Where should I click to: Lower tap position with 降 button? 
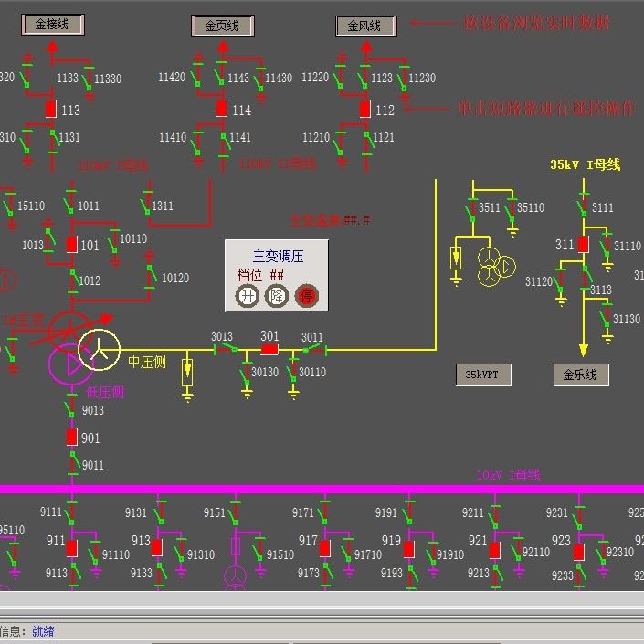point(277,296)
